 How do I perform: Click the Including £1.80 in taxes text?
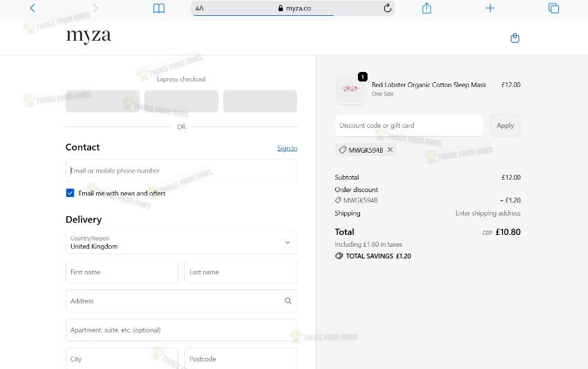[368, 244]
